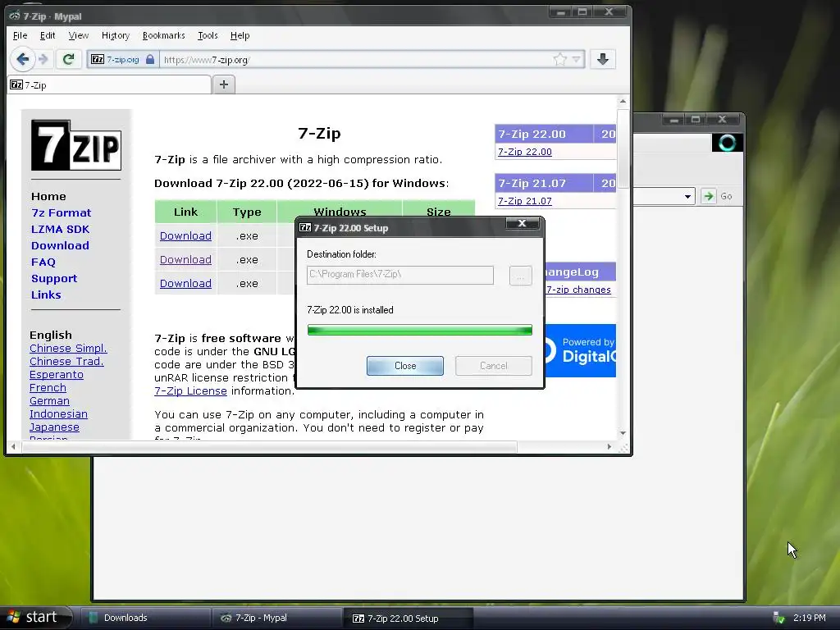Click the Destination folder path field
Screen dimensions: 840x630
(400, 275)
